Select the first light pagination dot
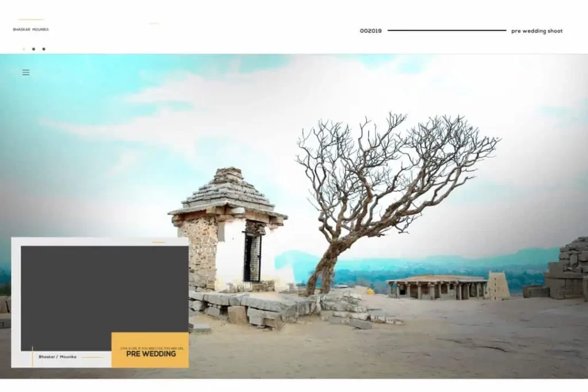Screen dimensions: 588x392 tap(24, 49)
